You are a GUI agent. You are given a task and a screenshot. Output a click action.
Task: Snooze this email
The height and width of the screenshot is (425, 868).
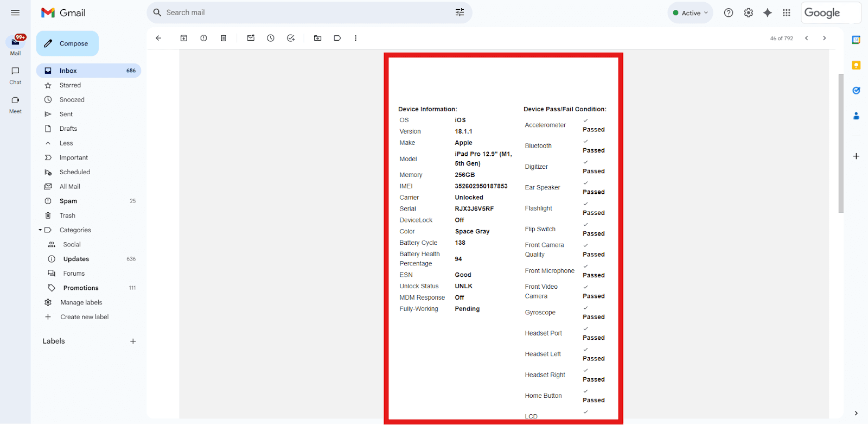(x=271, y=38)
